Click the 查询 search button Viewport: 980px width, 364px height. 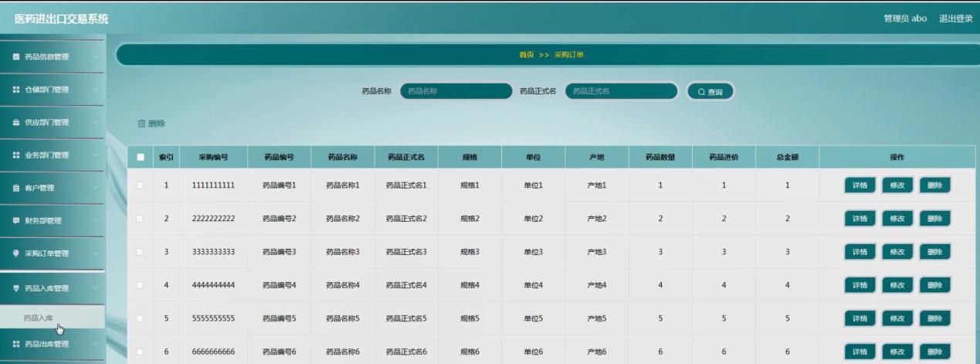710,92
